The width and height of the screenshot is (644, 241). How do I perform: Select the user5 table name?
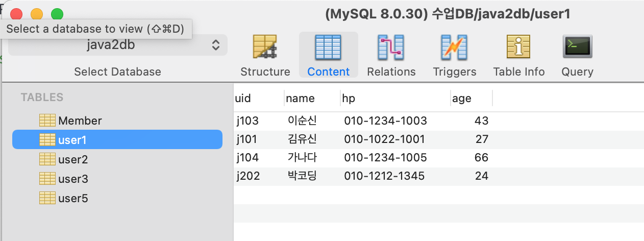73,199
